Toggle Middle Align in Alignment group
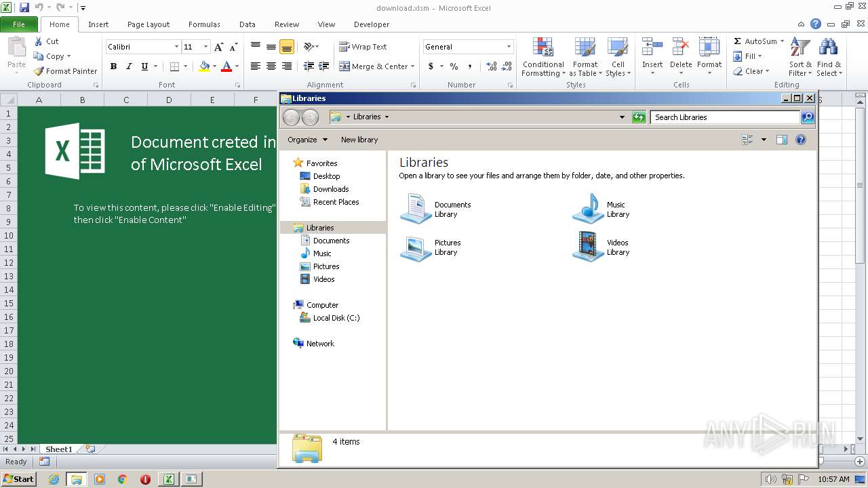Viewport: 868px width, 488px height. click(271, 47)
